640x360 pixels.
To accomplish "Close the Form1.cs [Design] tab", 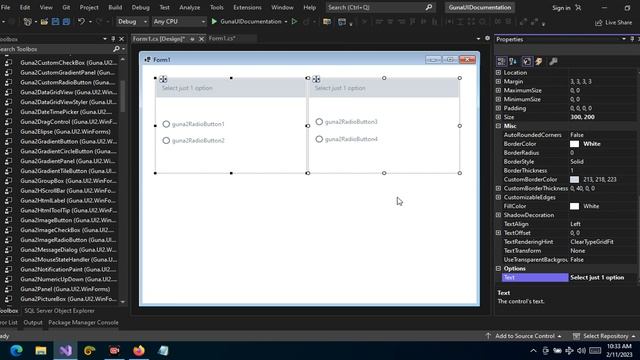I will click(201, 39).
